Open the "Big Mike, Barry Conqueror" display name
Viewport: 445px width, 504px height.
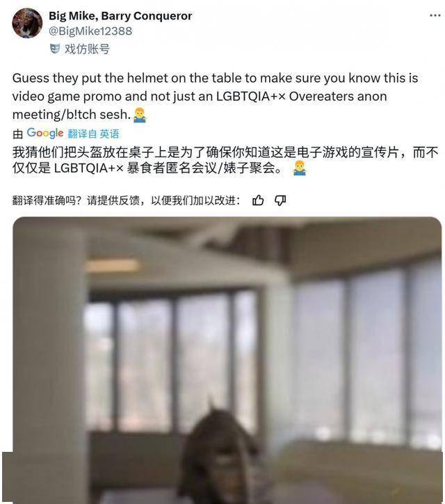tap(120, 16)
